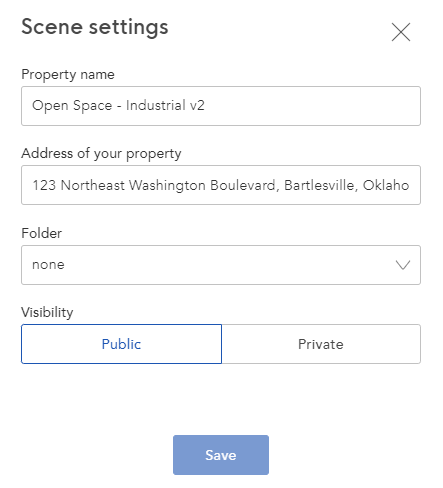Save the scene settings
Screen dimensions: 443x488
pyautogui.click(x=221, y=455)
